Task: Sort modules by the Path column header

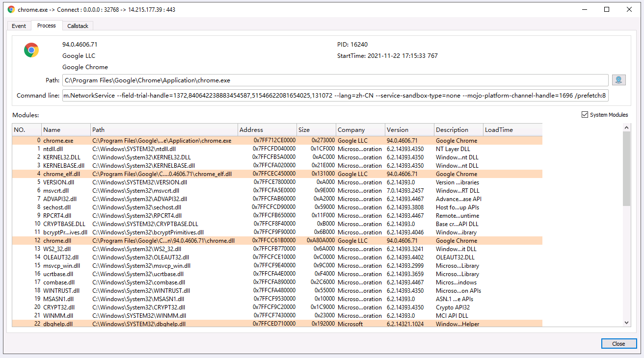Action: pos(164,130)
